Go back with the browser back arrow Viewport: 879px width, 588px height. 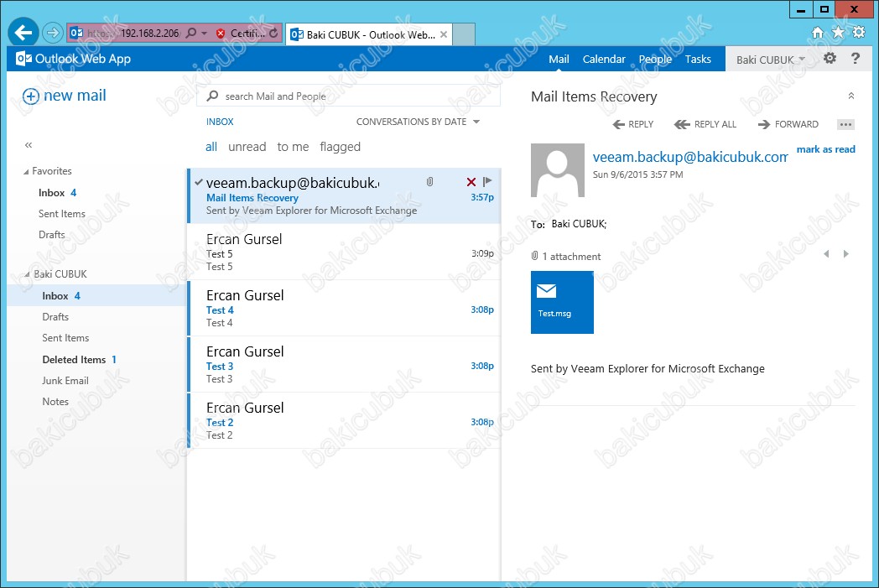[23, 33]
